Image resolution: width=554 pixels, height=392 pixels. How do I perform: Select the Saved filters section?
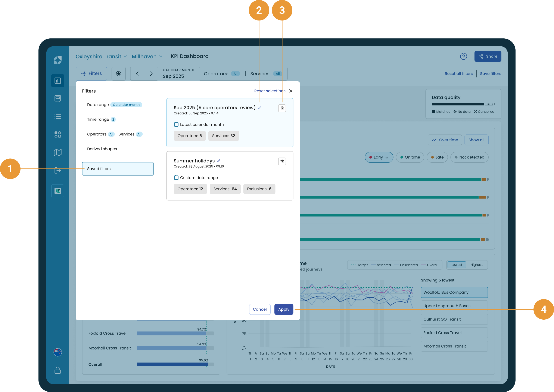tap(118, 169)
